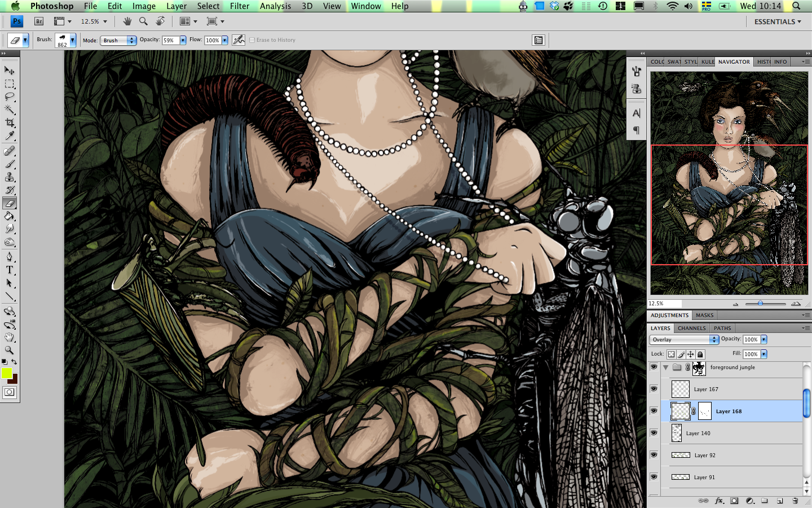The height and width of the screenshot is (508, 812).
Task: Create new layer from Layers panel footer
Action: click(780, 501)
